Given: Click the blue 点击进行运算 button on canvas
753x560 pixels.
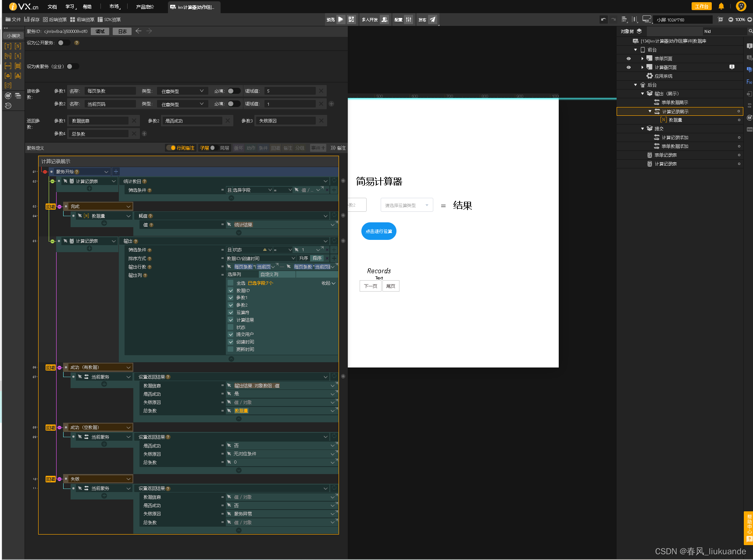Looking at the screenshot, I should click(x=378, y=231).
